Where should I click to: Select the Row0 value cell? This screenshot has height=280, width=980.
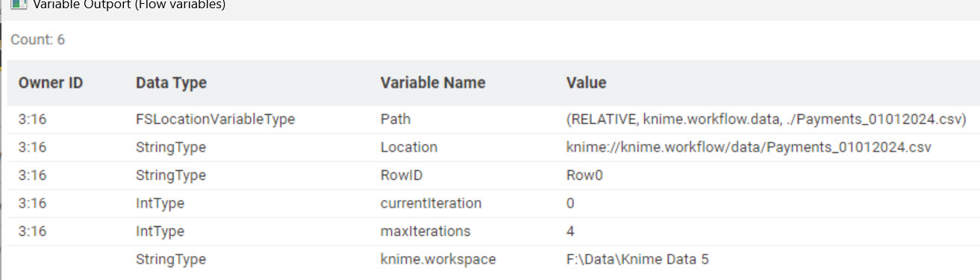(x=584, y=175)
